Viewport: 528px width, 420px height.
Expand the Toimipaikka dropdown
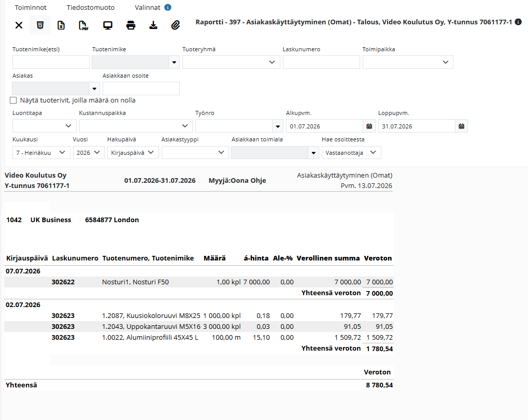point(408,62)
